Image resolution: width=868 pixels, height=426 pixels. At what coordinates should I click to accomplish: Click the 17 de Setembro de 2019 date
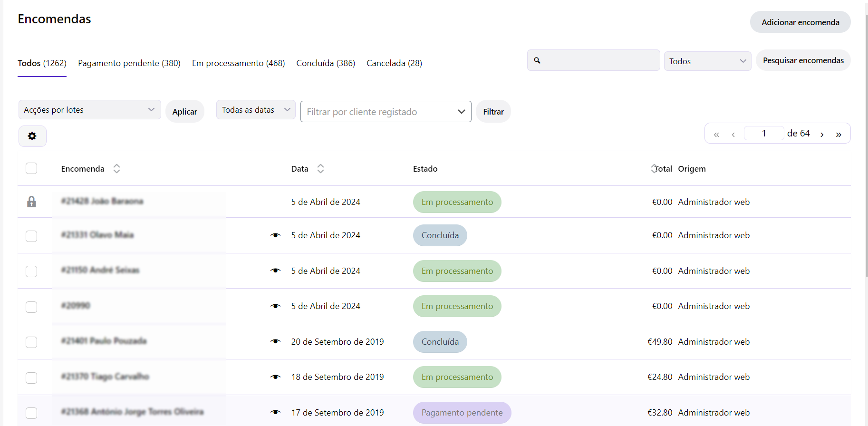tap(338, 413)
